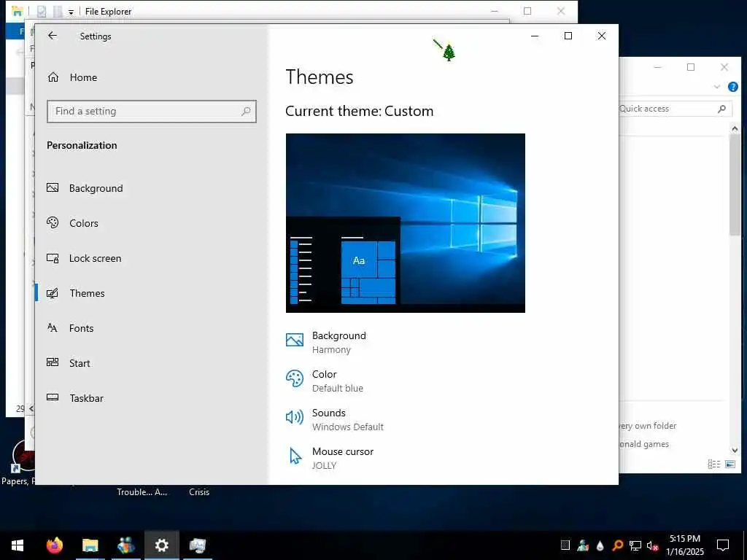Click the Start tiles icon in sidebar
The height and width of the screenshot is (560, 747).
pyautogui.click(x=53, y=362)
